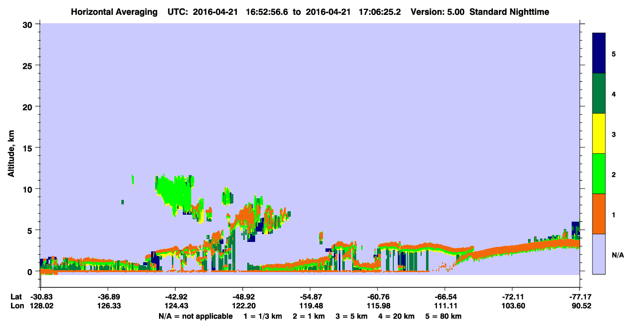This screenshot has height=330, width=644.
Task: Click the dark blue patch at far right near 5 km
Action: point(575,228)
